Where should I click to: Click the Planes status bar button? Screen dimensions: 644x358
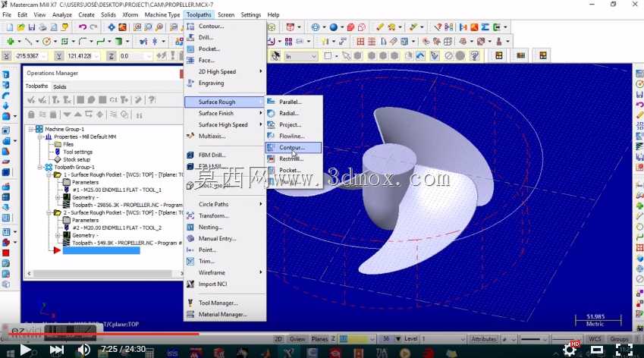[x=319, y=339]
